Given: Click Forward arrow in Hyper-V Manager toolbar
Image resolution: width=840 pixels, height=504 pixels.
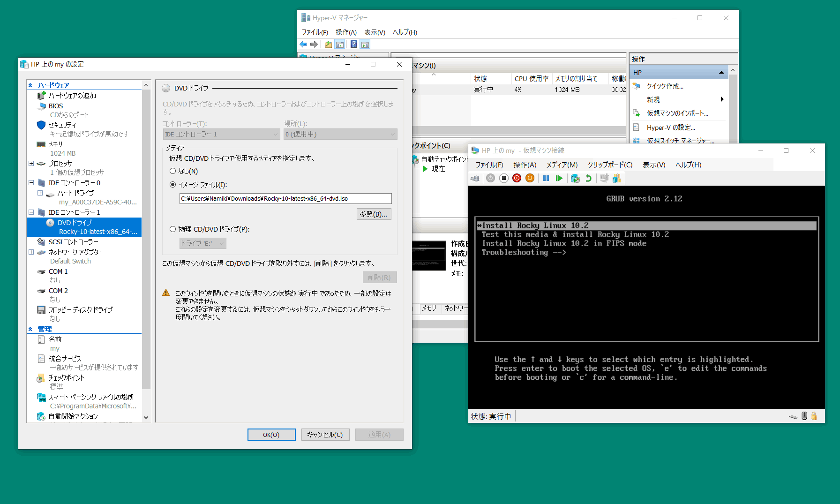Looking at the screenshot, I should [314, 45].
